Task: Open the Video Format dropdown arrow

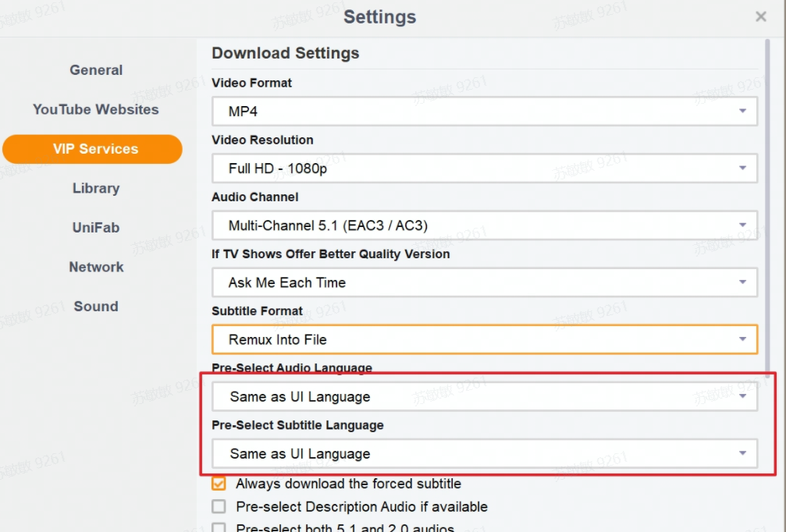Action: point(742,112)
